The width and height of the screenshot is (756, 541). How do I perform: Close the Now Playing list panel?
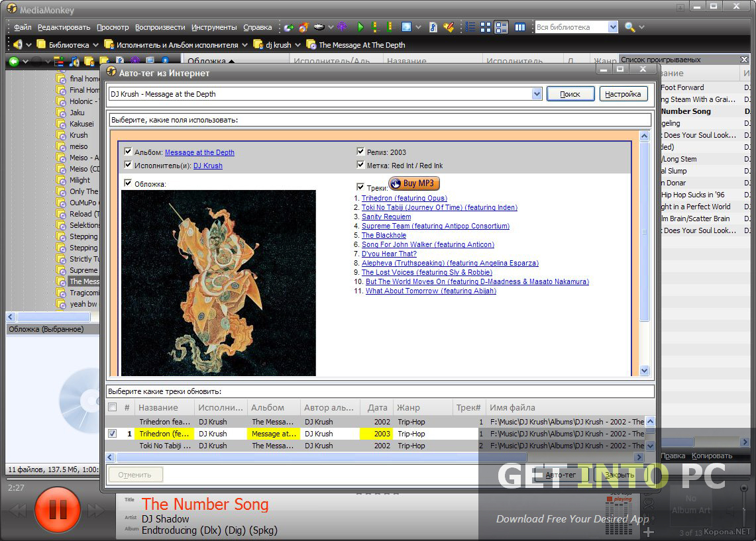pyautogui.click(x=744, y=60)
